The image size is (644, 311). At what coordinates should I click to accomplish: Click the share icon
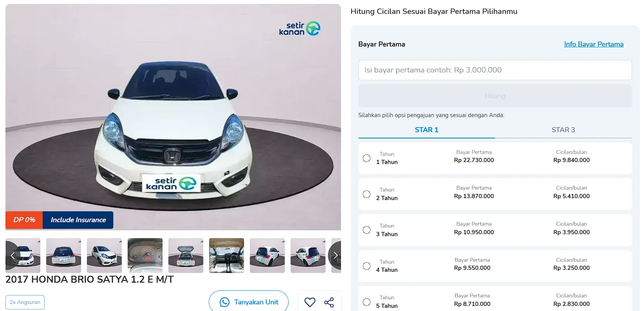point(329,302)
